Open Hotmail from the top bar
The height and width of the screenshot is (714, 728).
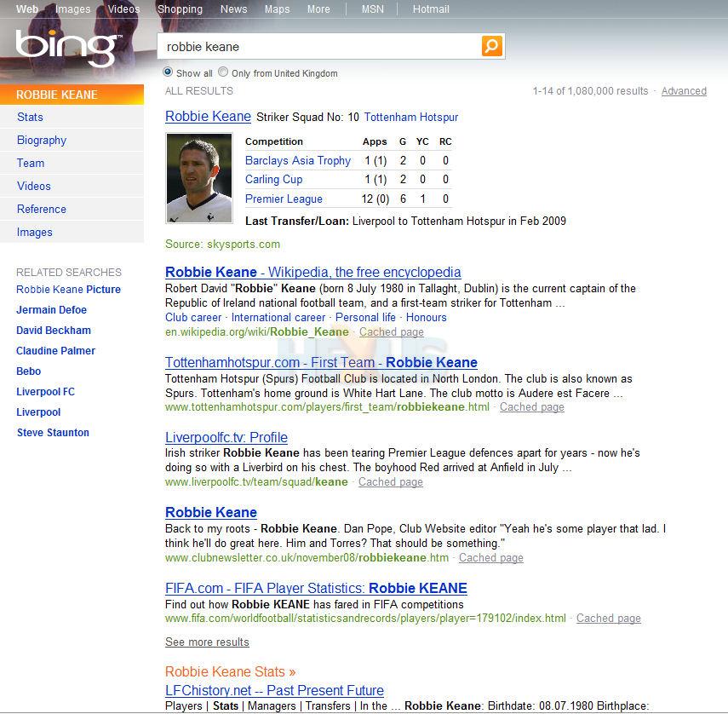431,9
